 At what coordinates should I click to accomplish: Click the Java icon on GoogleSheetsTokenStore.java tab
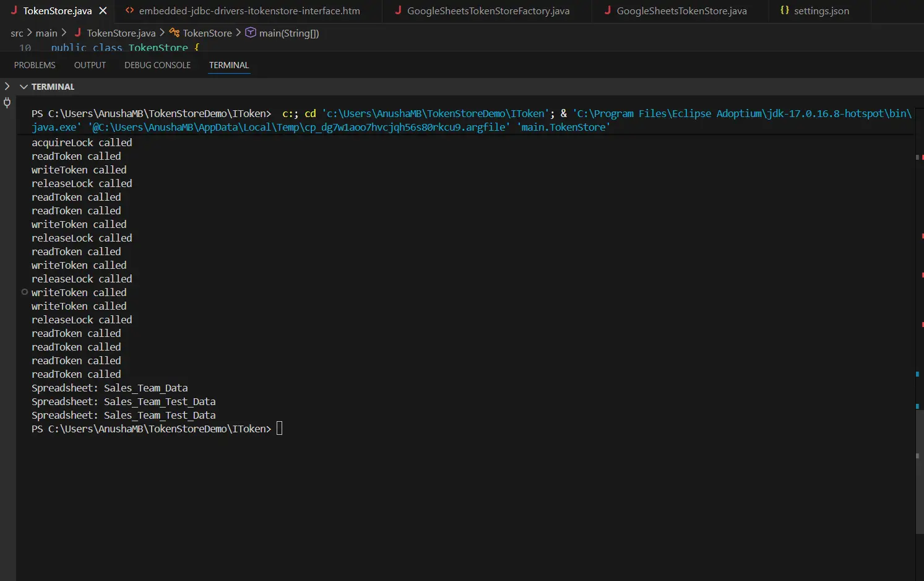pyautogui.click(x=608, y=11)
